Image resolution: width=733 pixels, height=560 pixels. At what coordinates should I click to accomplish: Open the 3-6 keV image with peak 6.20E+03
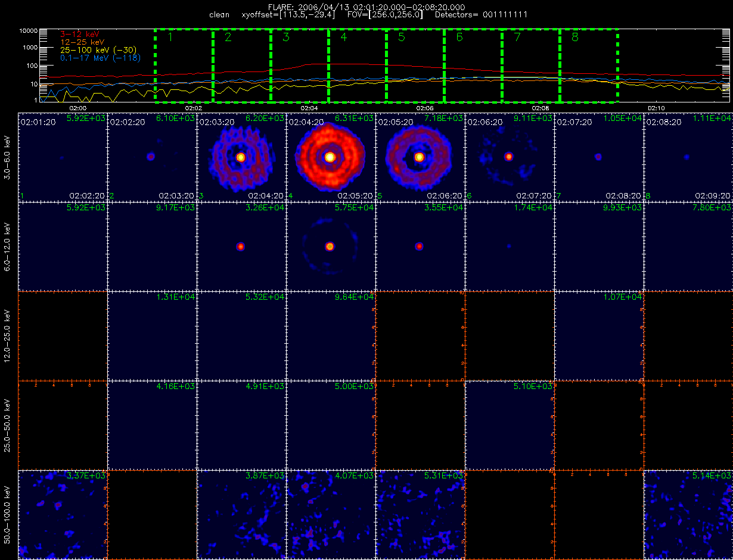241,157
